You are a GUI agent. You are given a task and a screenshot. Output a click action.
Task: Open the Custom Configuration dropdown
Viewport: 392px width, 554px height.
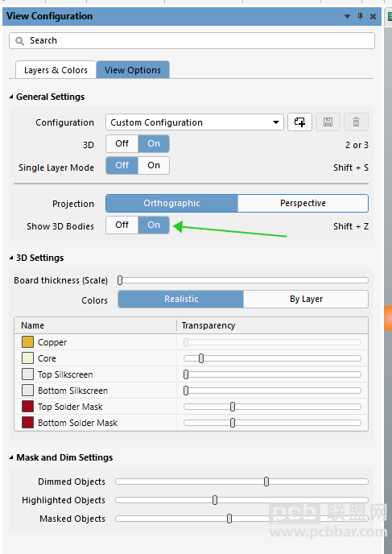(195, 122)
